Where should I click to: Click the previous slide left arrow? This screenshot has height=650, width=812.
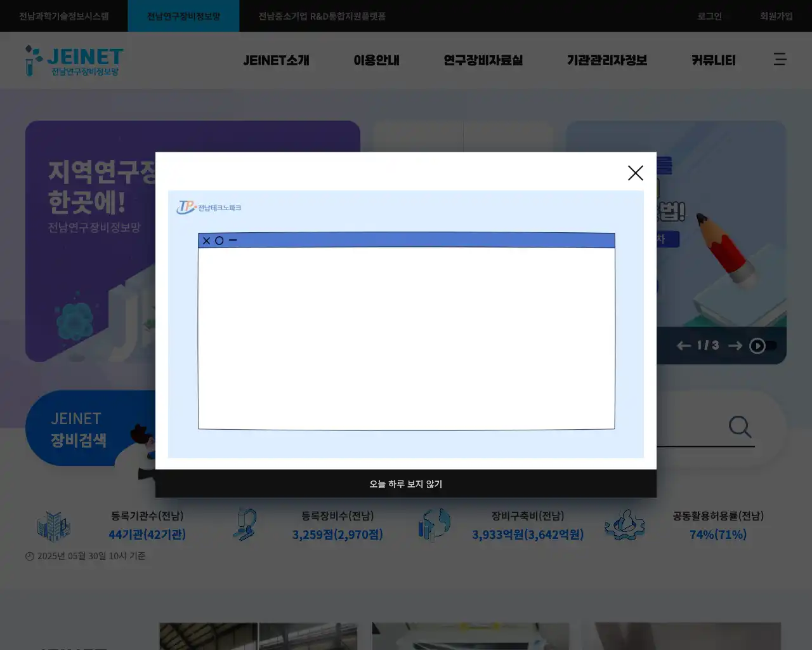683,345
